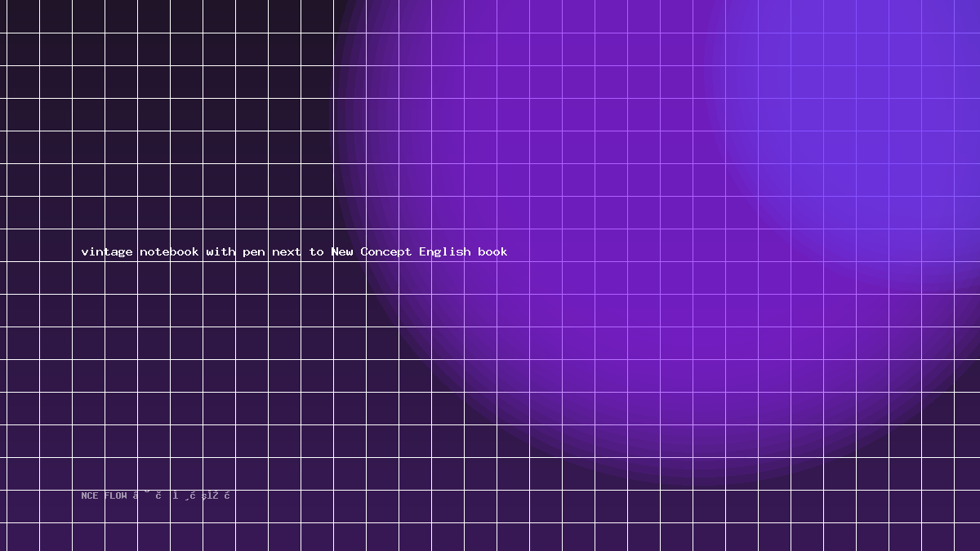
Task: Click the word "New" in the caption
Action: coord(342,251)
